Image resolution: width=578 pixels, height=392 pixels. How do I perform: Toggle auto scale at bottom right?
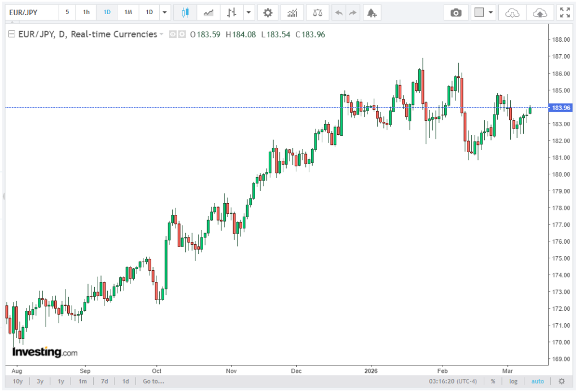click(x=537, y=381)
